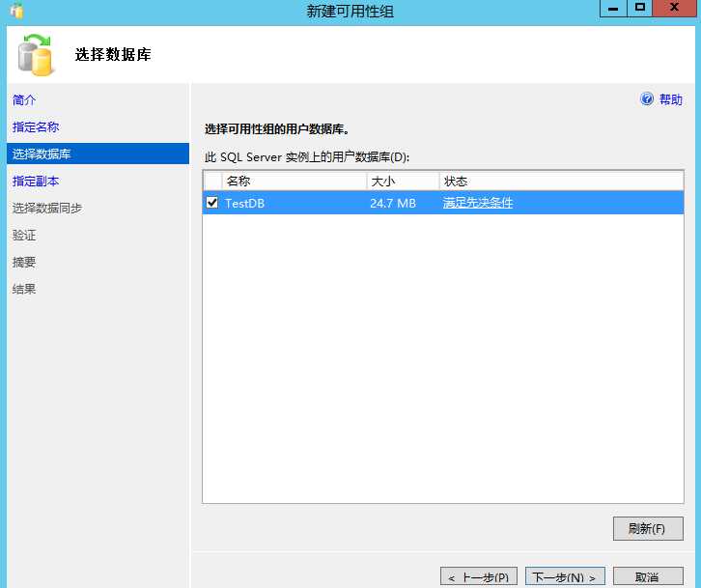Sort by the 名称 column header
Viewport: 701px width, 588px height.
tap(294, 182)
